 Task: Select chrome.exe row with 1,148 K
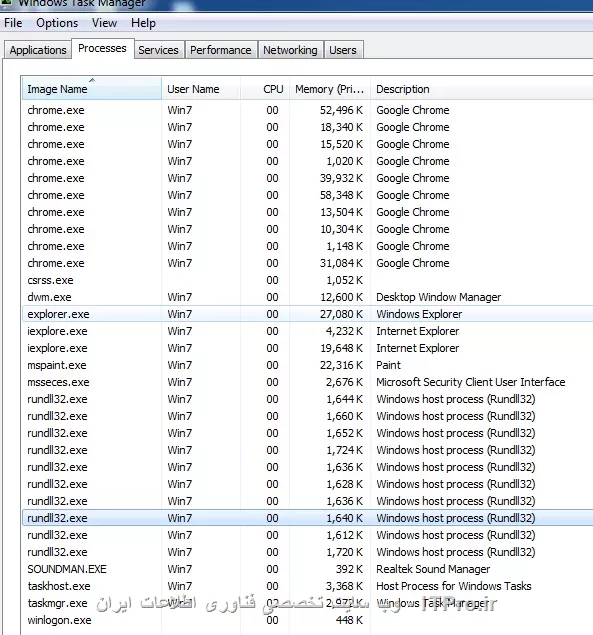tap(308, 246)
